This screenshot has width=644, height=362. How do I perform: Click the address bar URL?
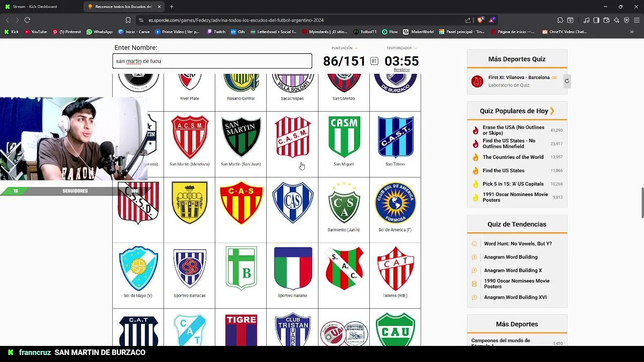click(x=236, y=20)
